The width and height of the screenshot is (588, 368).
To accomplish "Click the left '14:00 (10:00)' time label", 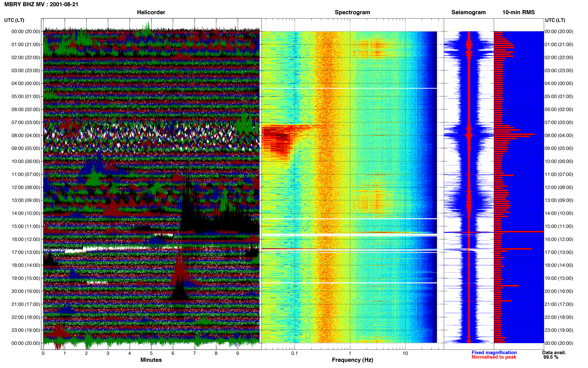I will tap(26, 213).
